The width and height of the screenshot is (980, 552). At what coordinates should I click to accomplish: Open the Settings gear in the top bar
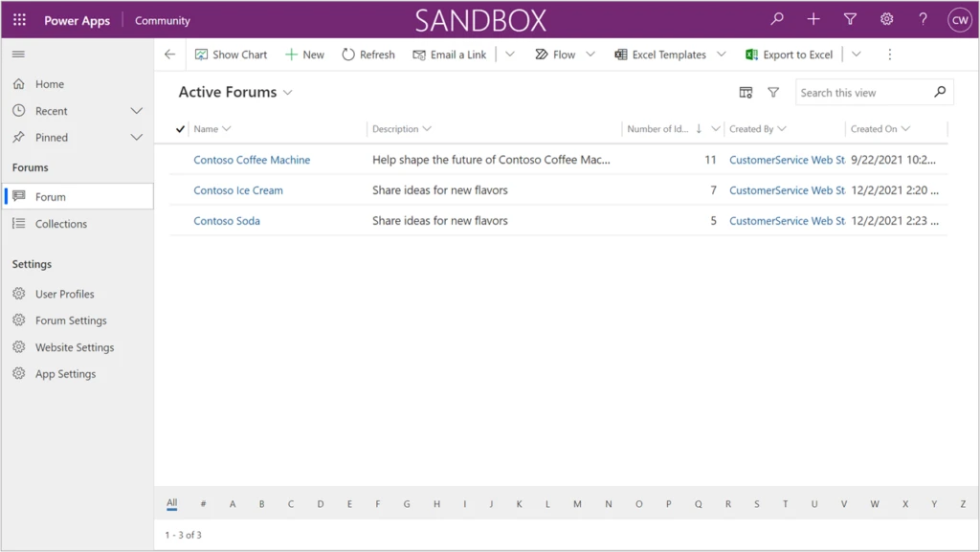coord(885,19)
